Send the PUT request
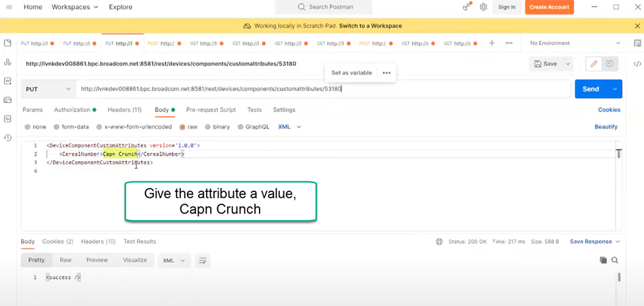 tap(590, 89)
